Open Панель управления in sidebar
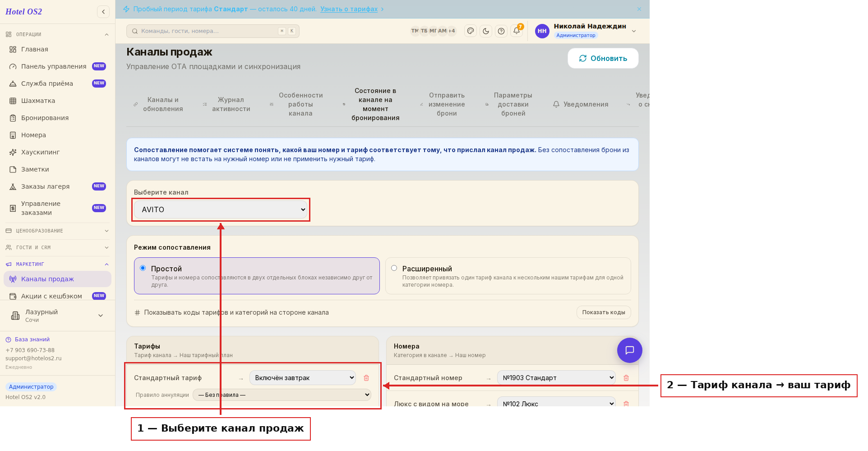Screen dimensions: 868x451 coord(58,66)
